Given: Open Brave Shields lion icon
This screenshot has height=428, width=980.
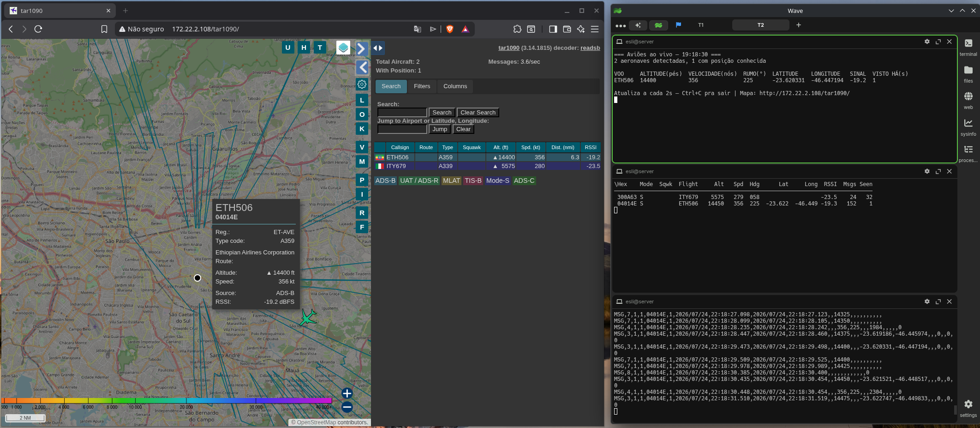Looking at the screenshot, I should tap(450, 29).
